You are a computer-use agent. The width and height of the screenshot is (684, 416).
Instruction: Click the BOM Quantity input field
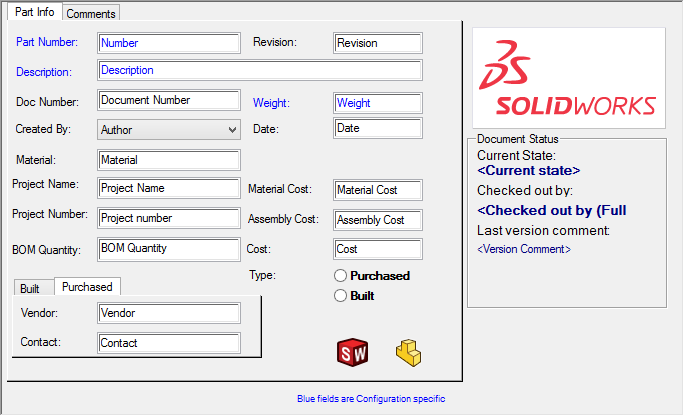point(169,249)
